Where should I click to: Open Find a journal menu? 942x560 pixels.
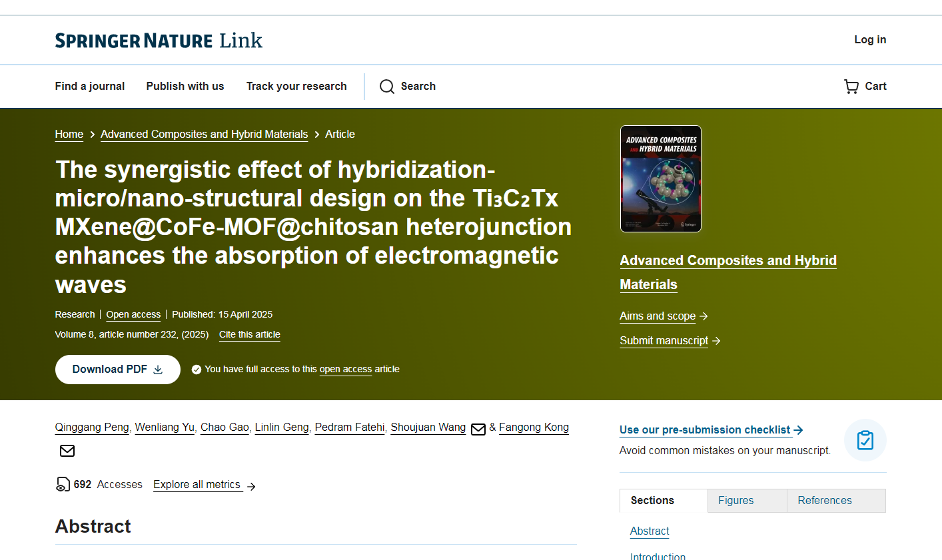90,87
